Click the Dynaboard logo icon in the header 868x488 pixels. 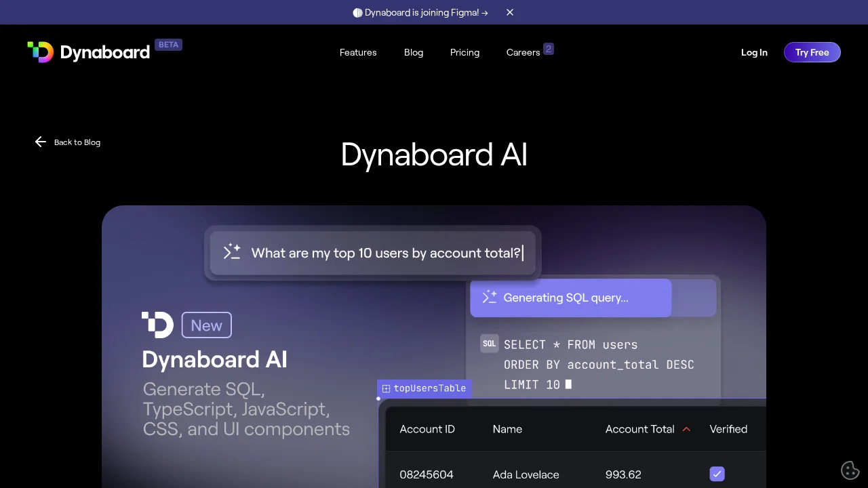(41, 52)
